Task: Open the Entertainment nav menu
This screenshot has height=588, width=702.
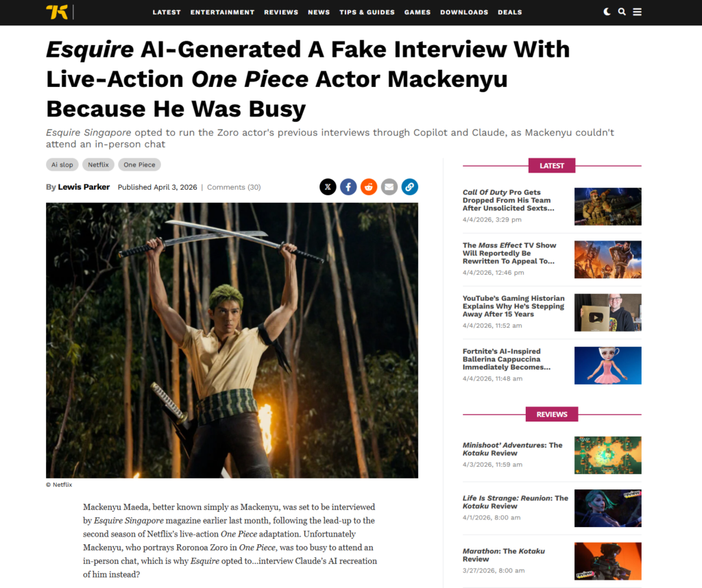Action: tap(222, 12)
